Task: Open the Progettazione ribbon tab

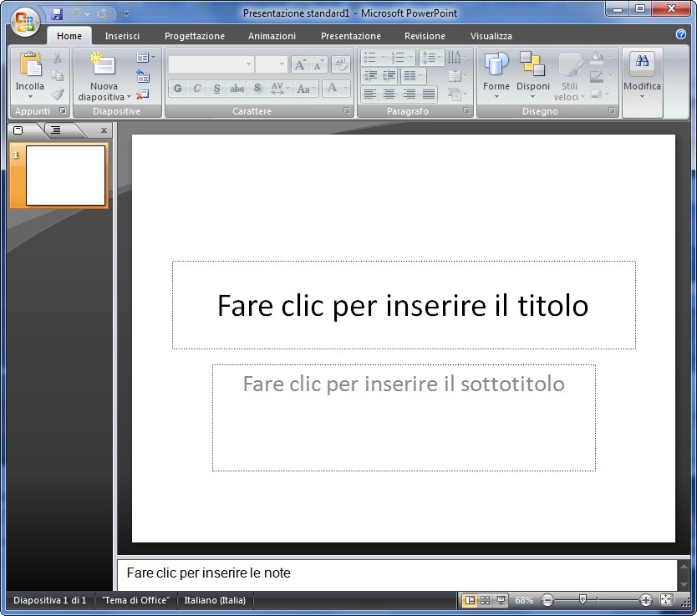Action: (194, 36)
